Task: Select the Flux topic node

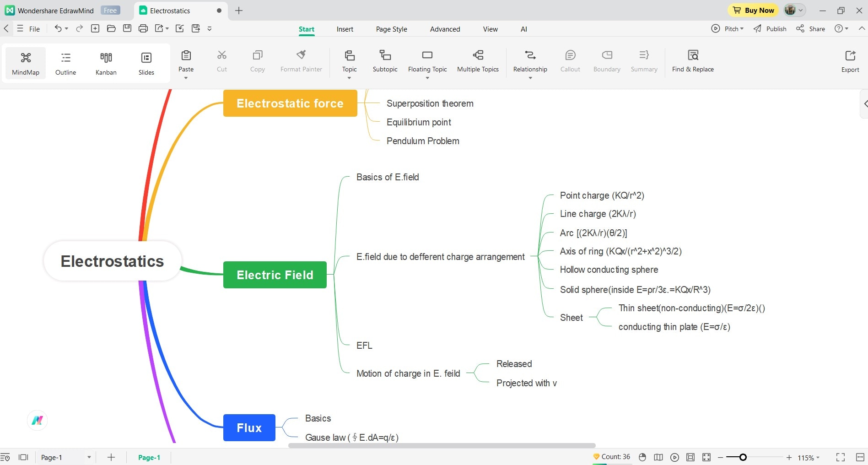Action: [249, 427]
